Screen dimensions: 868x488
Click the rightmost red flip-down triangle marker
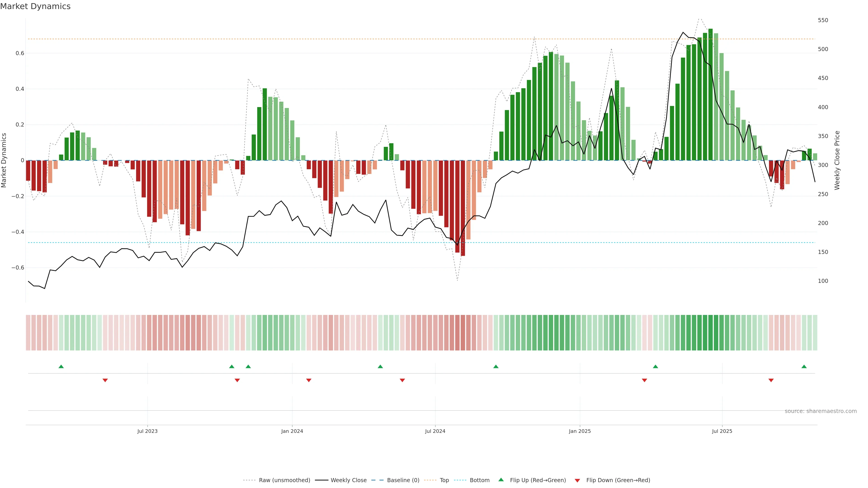click(x=771, y=380)
